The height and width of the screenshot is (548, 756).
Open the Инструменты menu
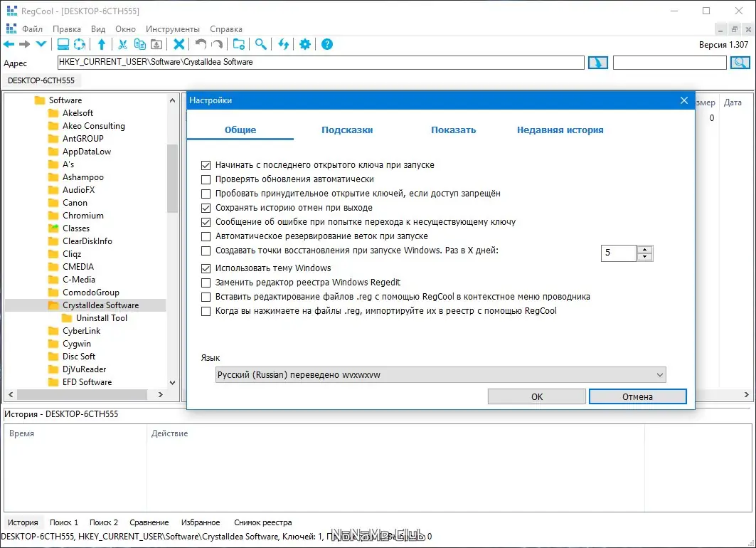(x=173, y=29)
